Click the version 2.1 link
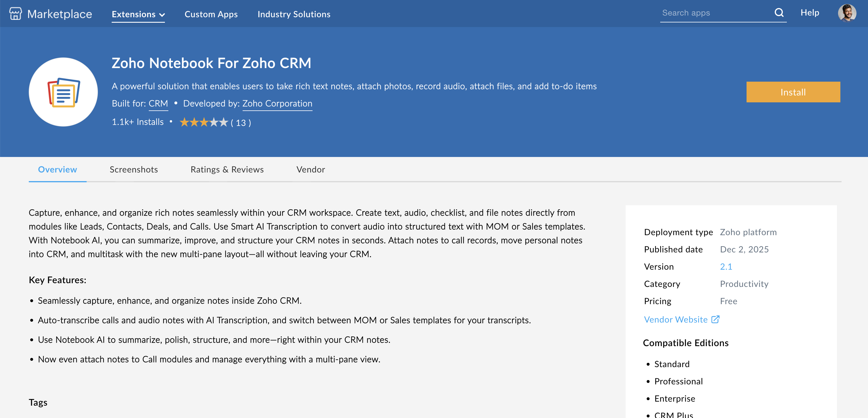This screenshot has height=418, width=868. click(x=726, y=266)
